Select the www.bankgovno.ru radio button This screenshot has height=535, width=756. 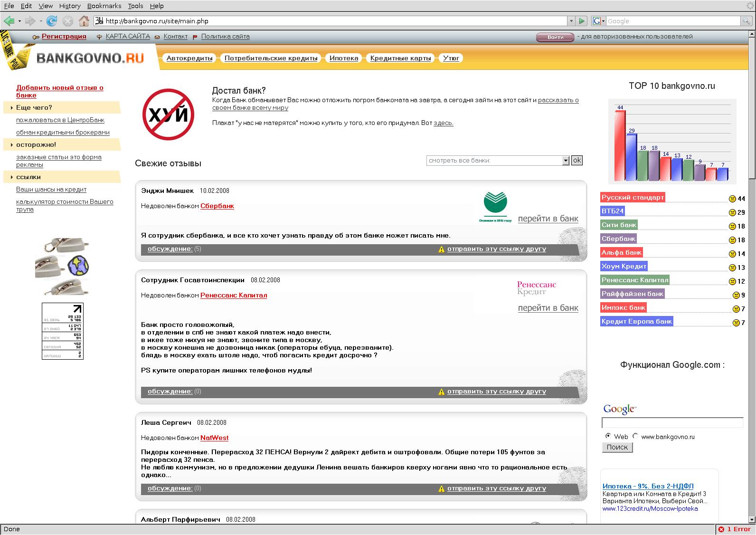(635, 436)
